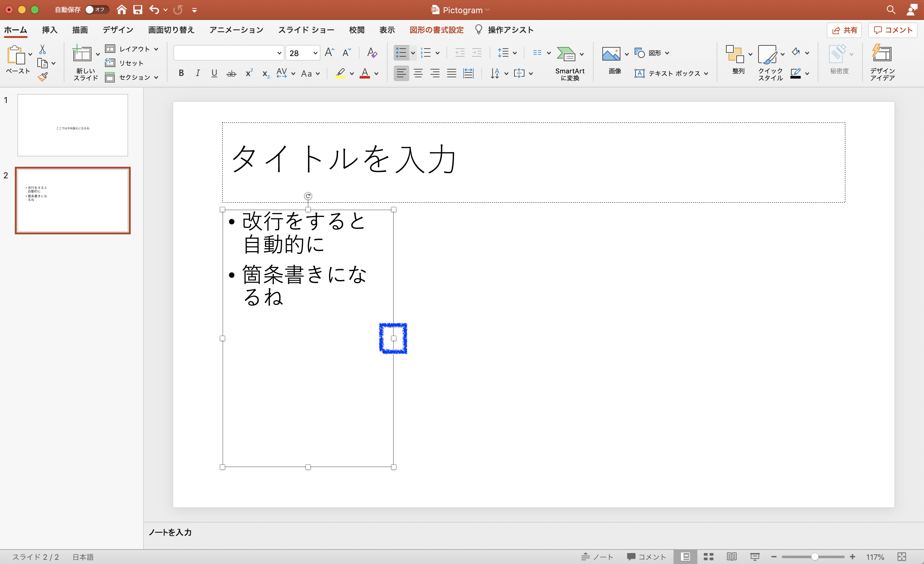
Task: Expand the レイアウト layout dropdown
Action: tap(156, 49)
